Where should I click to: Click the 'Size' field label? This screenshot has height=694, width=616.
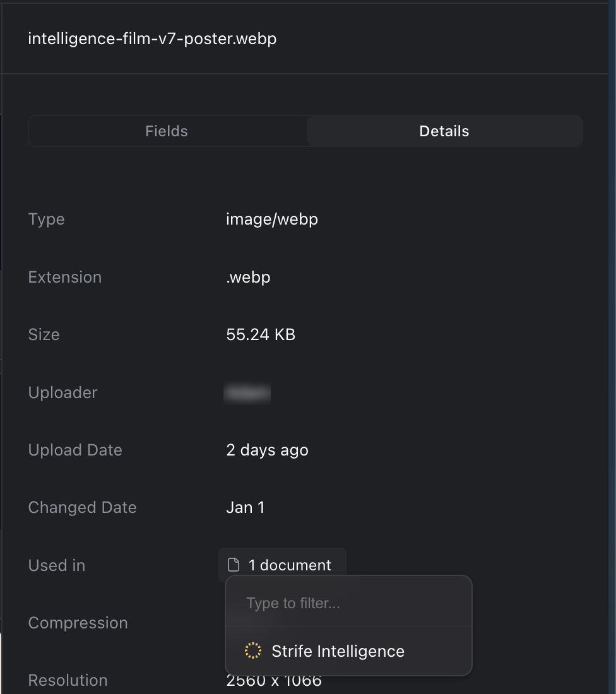coord(44,334)
